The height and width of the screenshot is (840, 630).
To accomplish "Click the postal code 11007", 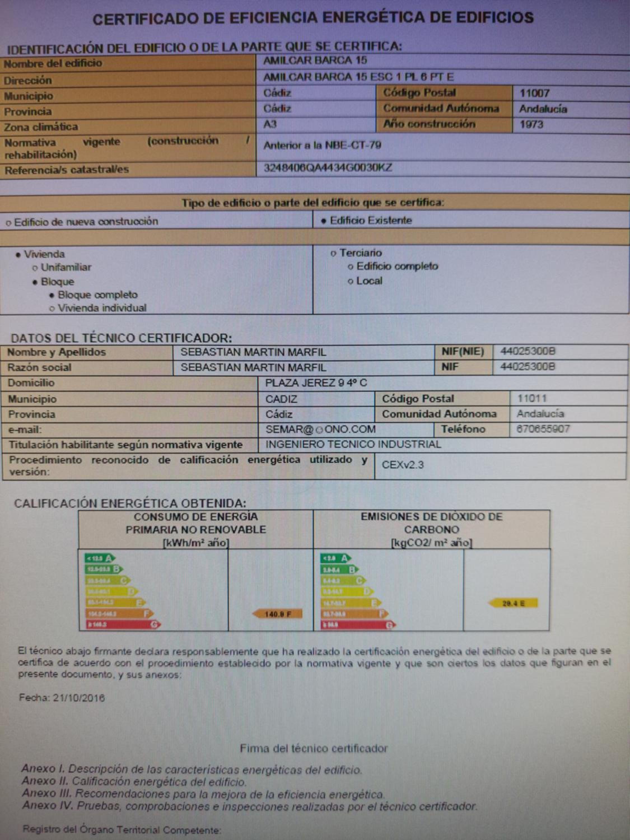I will pyautogui.click(x=535, y=93).
